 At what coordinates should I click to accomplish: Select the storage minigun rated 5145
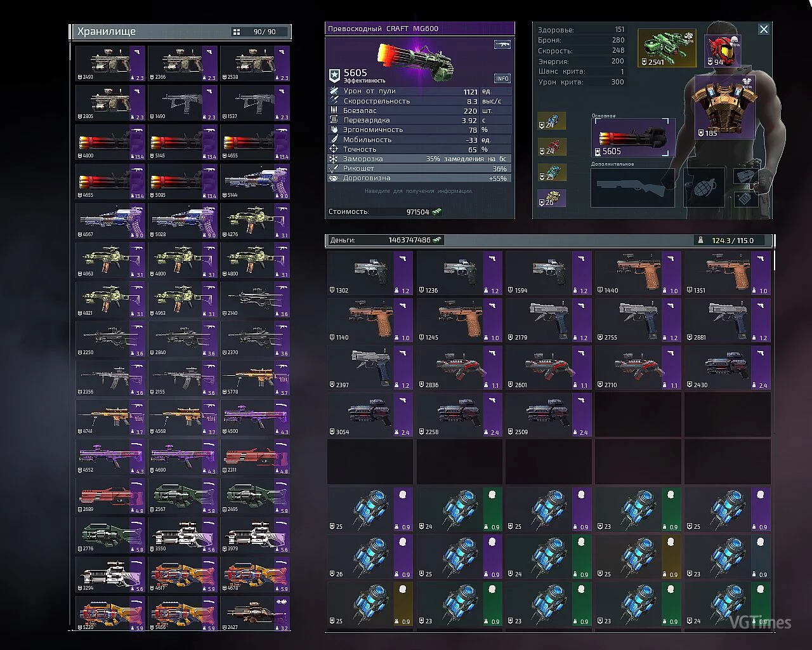tap(183, 142)
